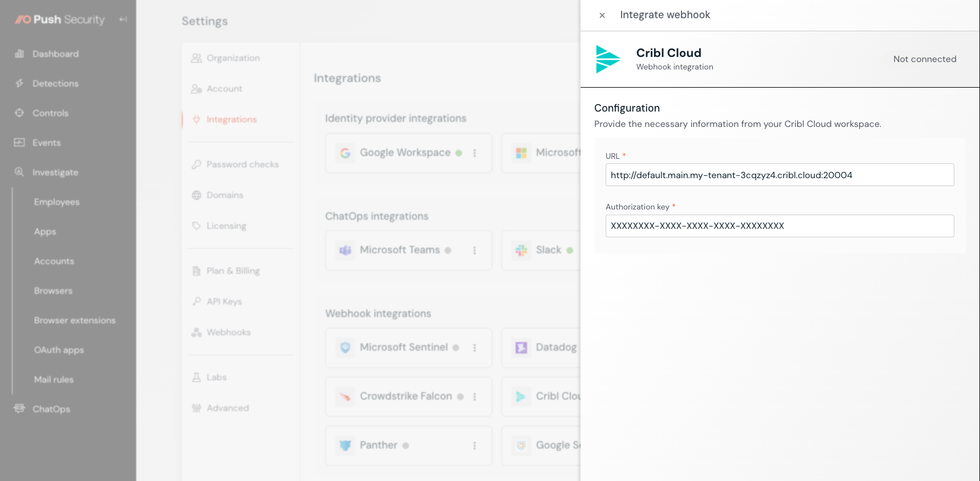
Task: Open Browser extensions in the sidebar
Action: click(75, 320)
